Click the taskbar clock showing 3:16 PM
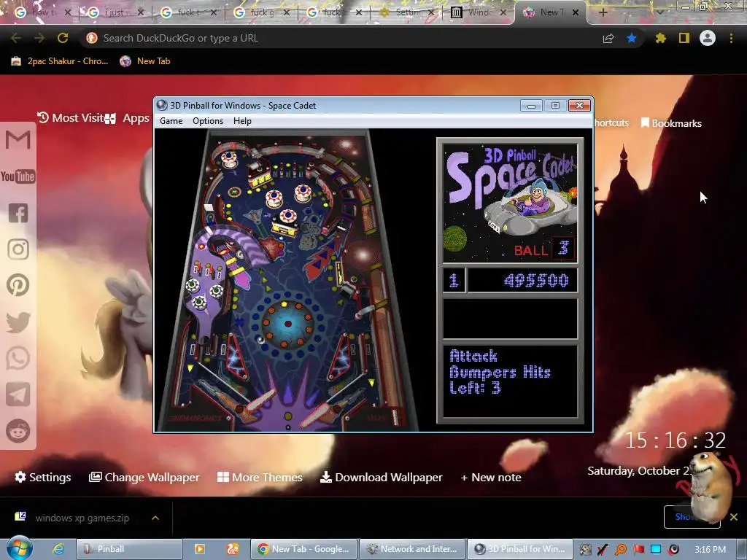 711,550
